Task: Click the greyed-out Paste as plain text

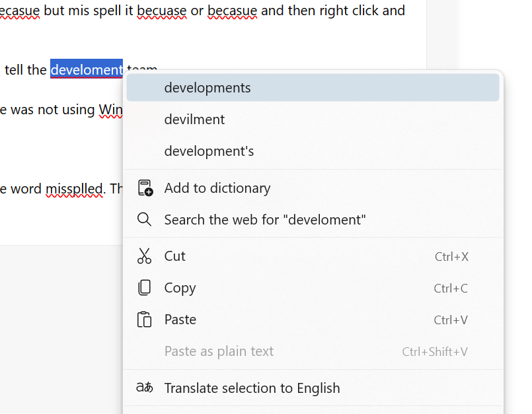Action: (x=219, y=351)
